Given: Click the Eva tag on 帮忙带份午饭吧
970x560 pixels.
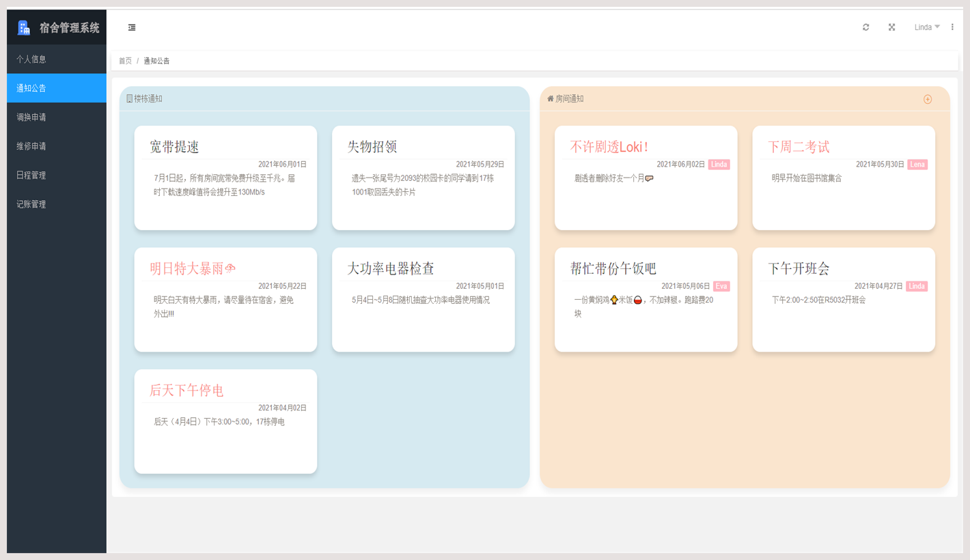Looking at the screenshot, I should click(x=721, y=287).
